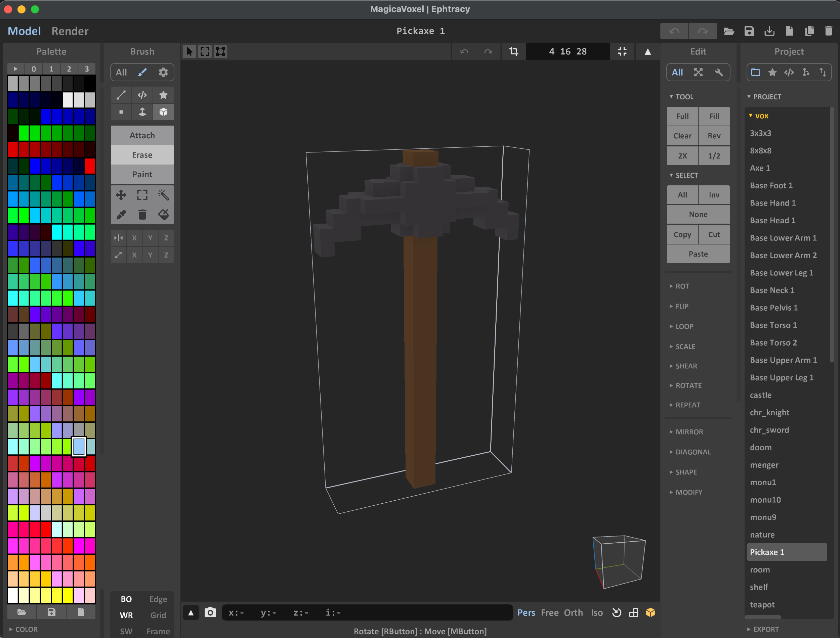Collapse the SELECT section
The image size is (840, 638).
click(x=684, y=175)
